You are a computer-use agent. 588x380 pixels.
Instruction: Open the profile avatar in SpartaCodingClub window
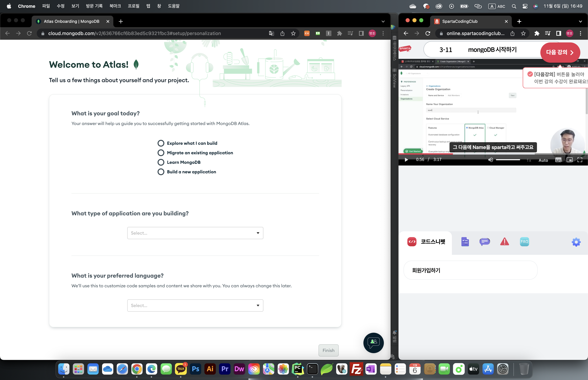(x=569, y=33)
